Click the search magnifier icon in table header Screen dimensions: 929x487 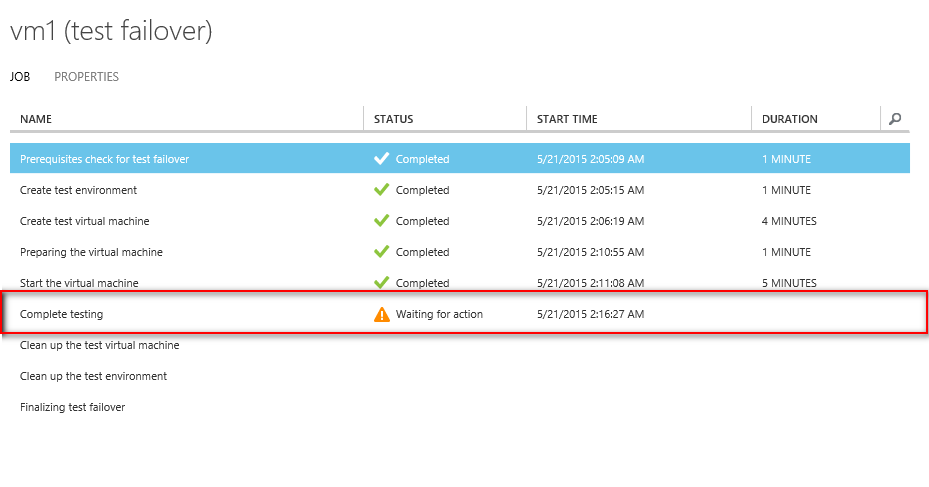(895, 118)
